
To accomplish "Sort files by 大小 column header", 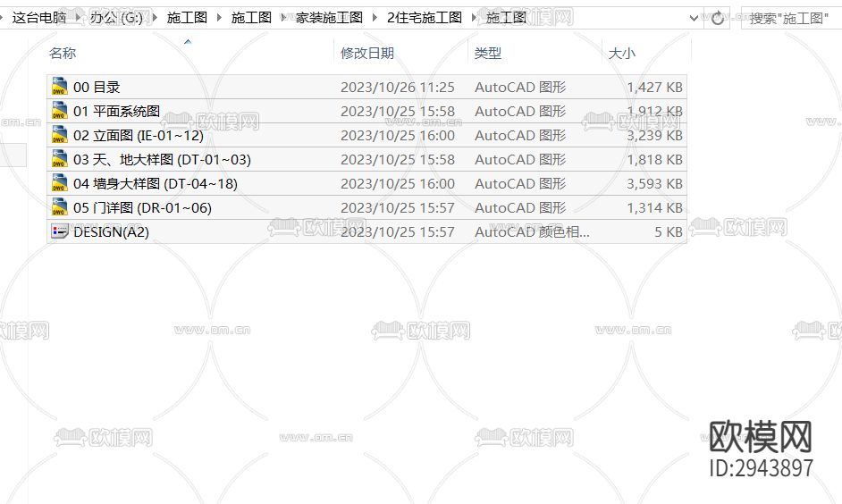I will tap(622, 53).
